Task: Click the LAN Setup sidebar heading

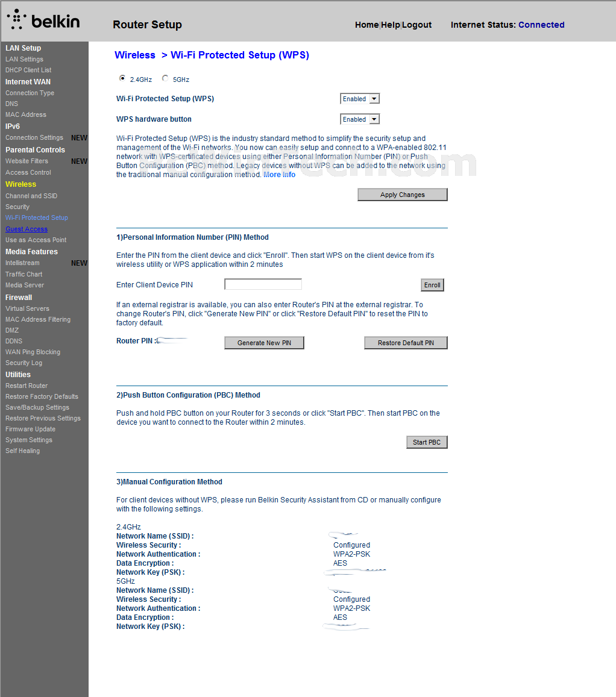Action: pos(23,48)
